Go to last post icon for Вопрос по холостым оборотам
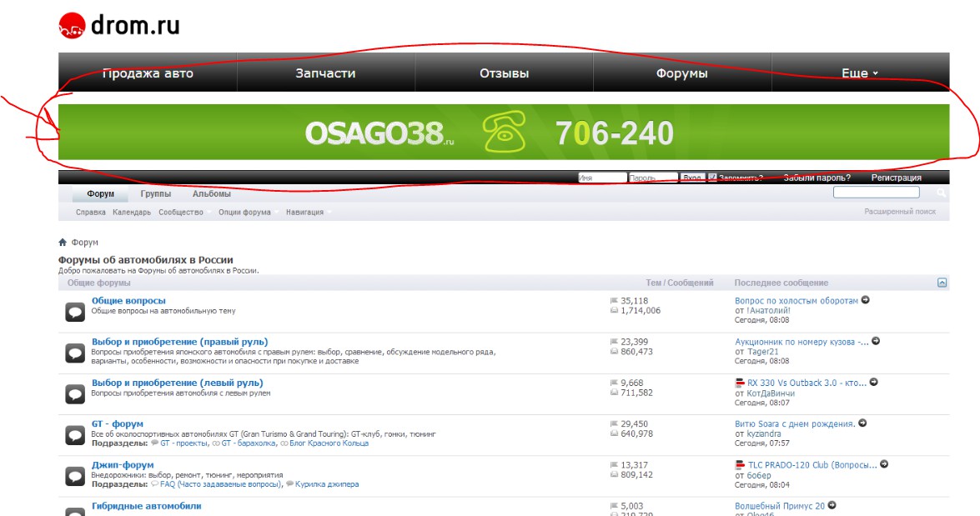 point(866,300)
